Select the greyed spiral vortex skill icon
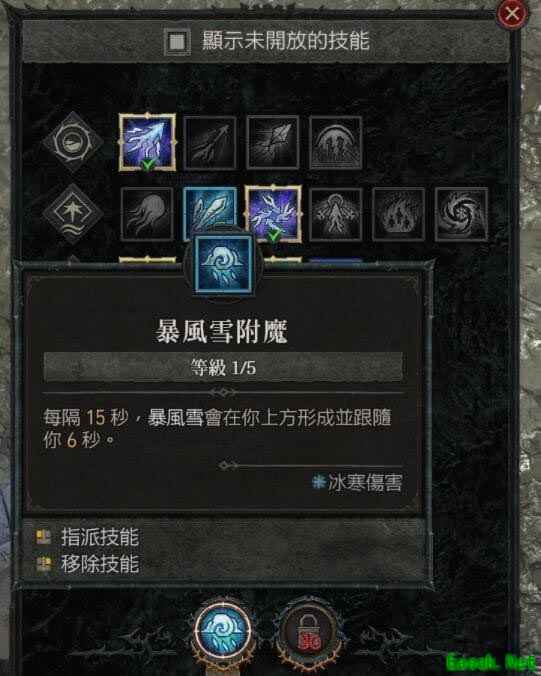541x676 pixels. click(462, 214)
